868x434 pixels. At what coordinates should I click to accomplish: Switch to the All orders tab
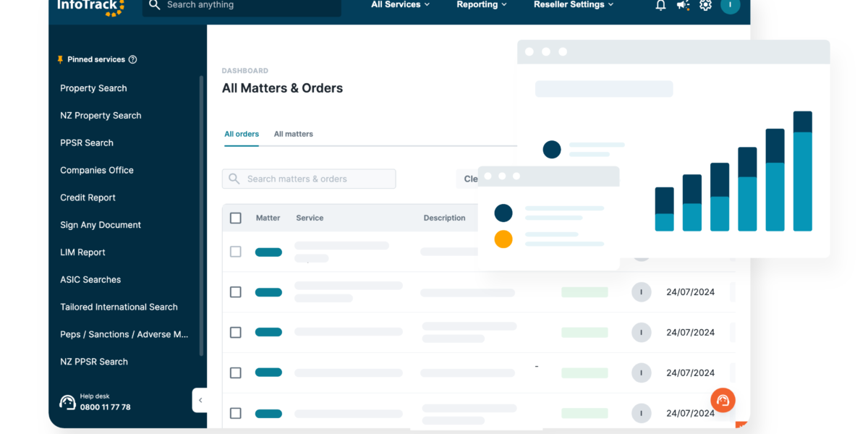[x=242, y=134]
